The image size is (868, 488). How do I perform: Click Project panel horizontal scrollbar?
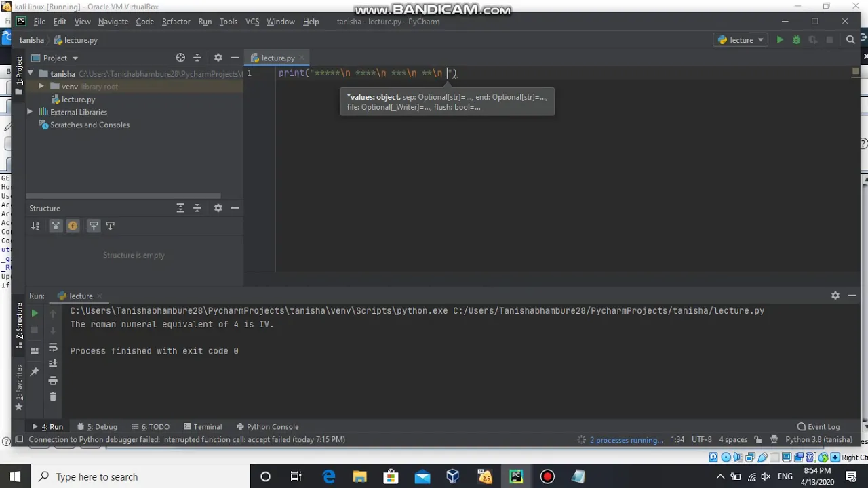tap(123, 195)
